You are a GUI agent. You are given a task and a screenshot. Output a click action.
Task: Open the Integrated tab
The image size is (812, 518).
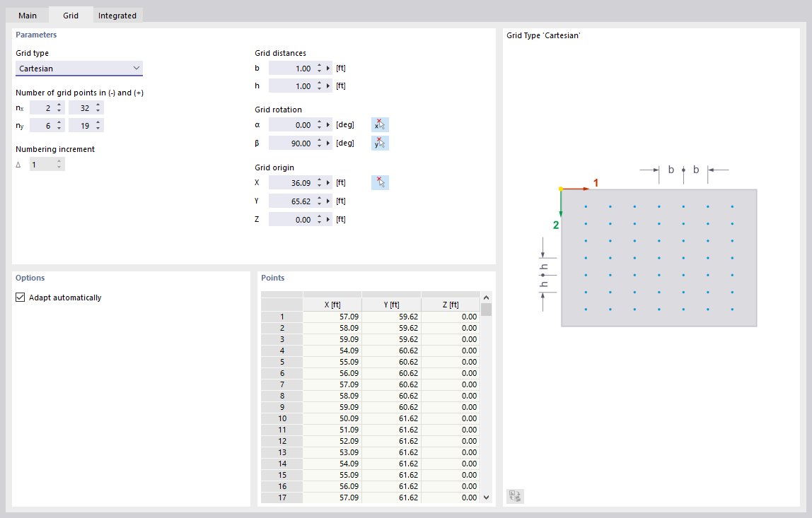click(x=117, y=14)
